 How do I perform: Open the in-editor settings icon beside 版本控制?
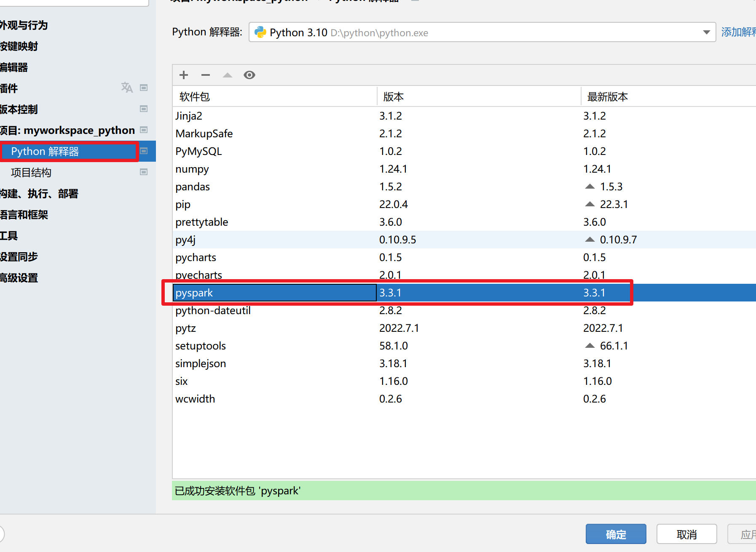pyautogui.click(x=143, y=109)
